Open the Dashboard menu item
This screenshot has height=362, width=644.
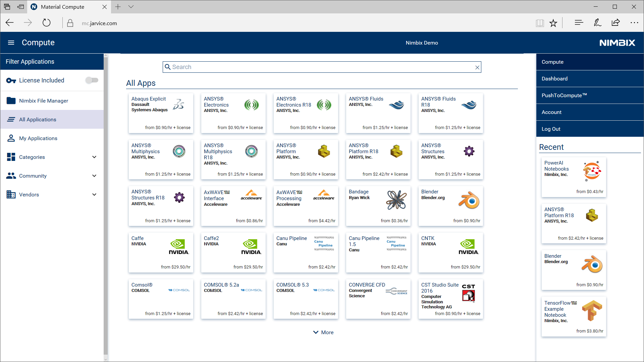pos(590,79)
